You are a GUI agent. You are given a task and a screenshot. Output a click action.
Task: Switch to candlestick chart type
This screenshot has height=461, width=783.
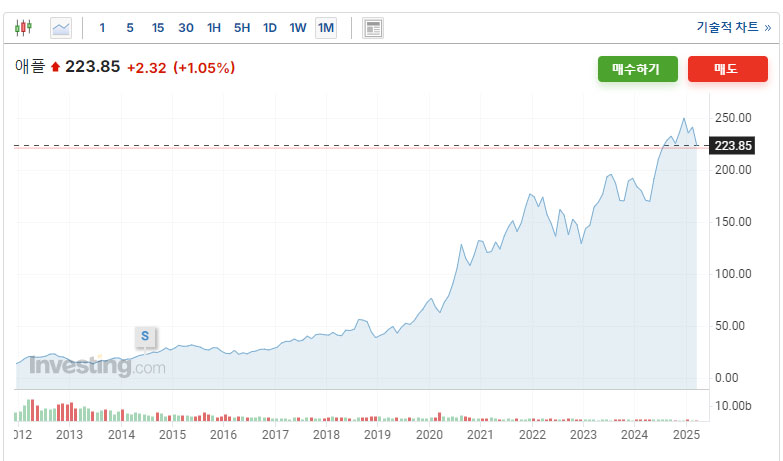point(23,27)
